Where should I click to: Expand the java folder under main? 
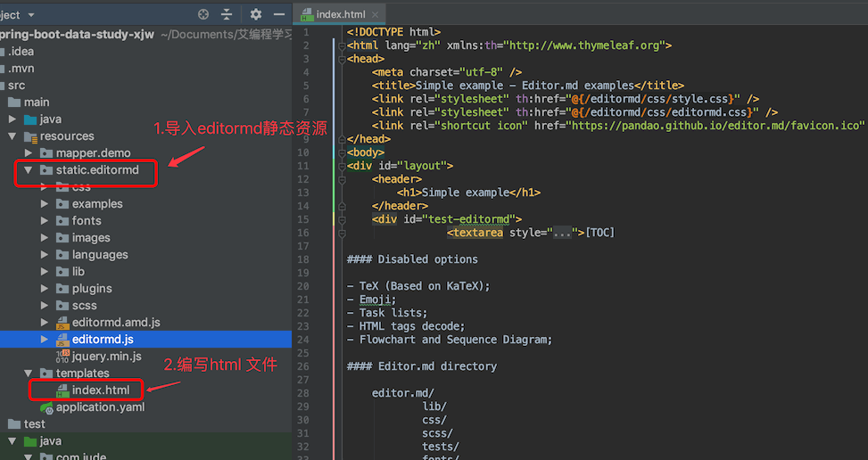[12, 119]
